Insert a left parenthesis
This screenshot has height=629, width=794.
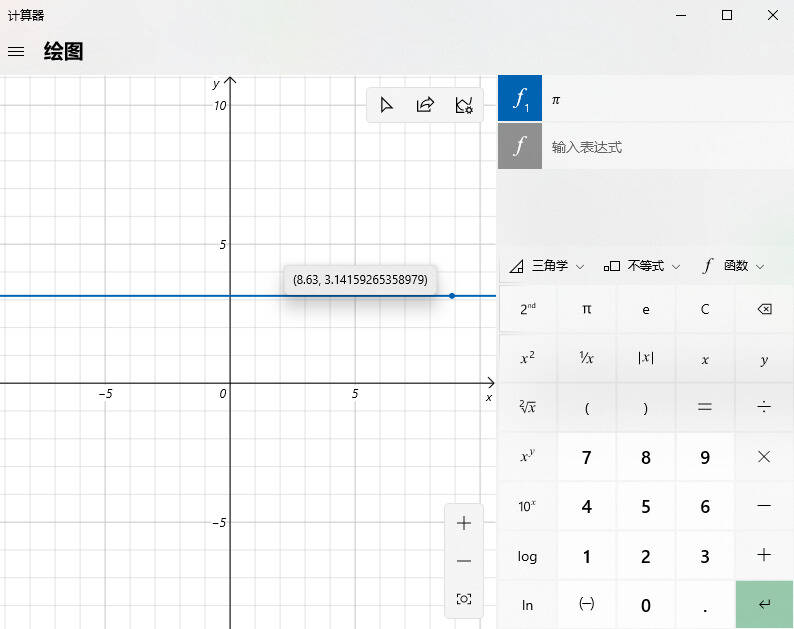coord(586,407)
